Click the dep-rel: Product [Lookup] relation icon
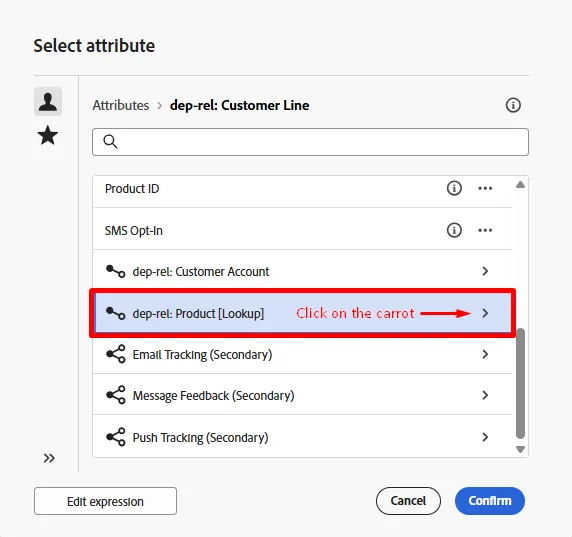Viewport: 572px width, 537px height. click(115, 313)
